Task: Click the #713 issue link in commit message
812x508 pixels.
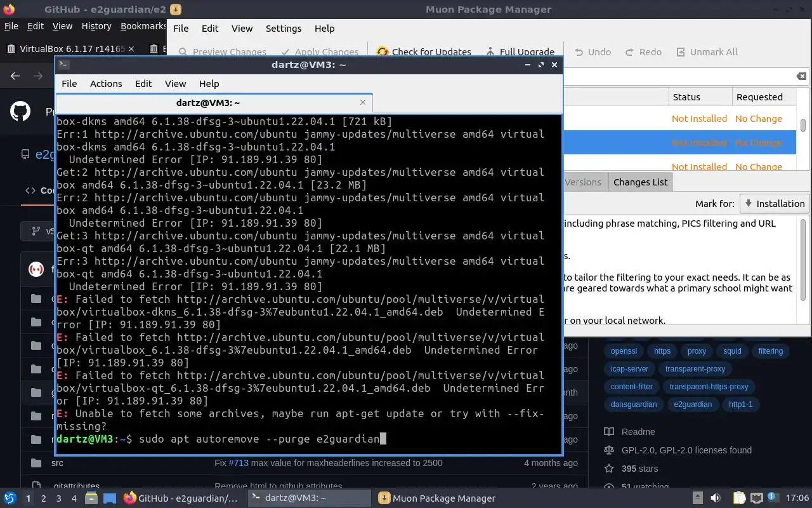Action: (x=239, y=463)
